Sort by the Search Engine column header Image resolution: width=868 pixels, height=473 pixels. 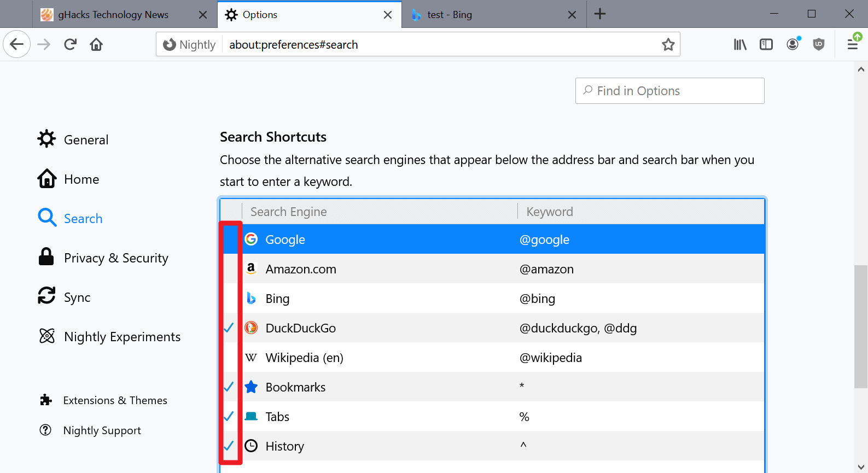coord(380,212)
